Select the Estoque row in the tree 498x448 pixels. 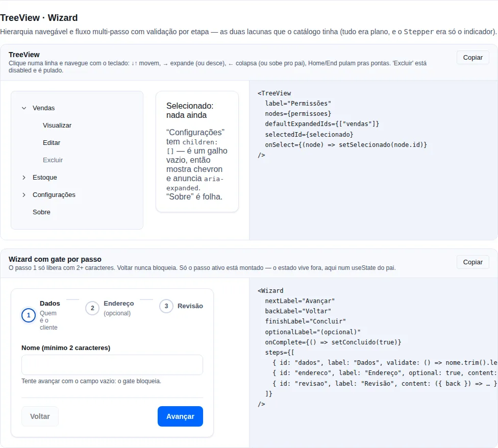[x=77, y=178]
